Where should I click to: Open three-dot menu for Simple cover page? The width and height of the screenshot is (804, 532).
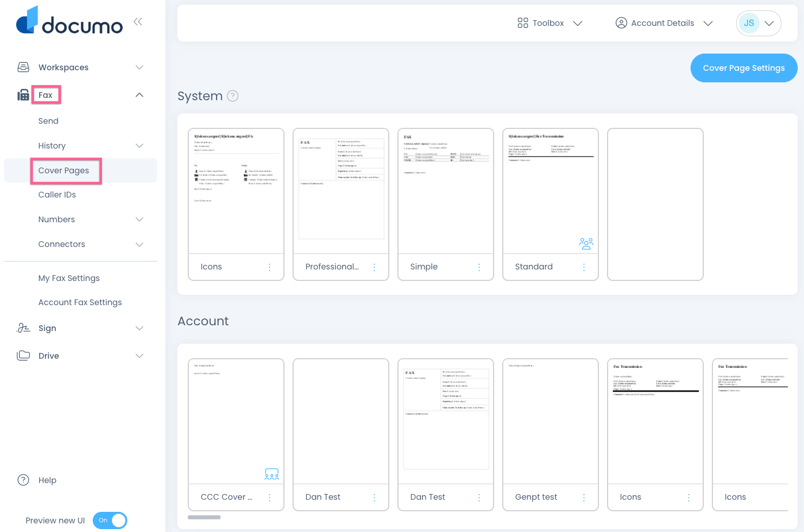479,267
